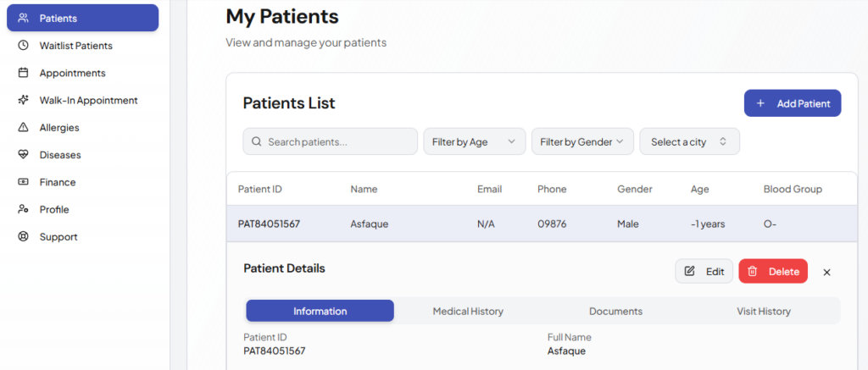Click the Walk-In Appointment sparkle icon
This screenshot has width=868, height=370.
coord(23,100)
